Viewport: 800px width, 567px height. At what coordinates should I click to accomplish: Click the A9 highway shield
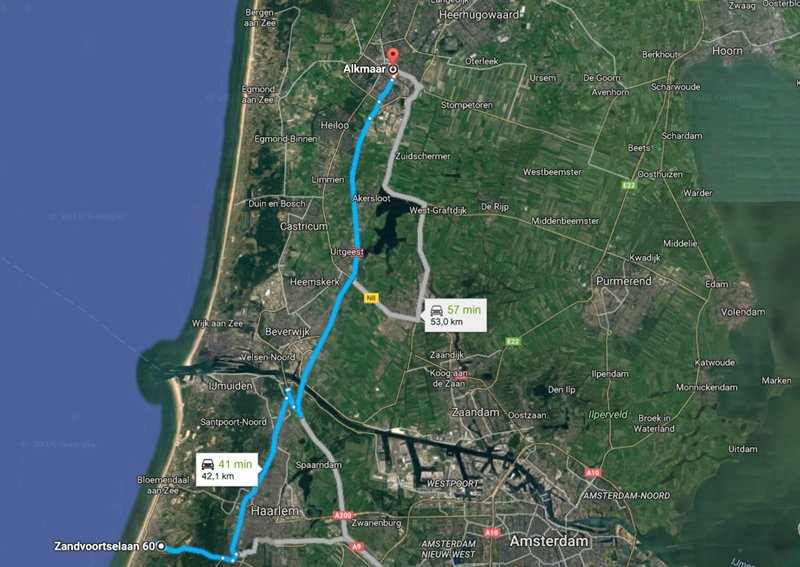(356, 547)
